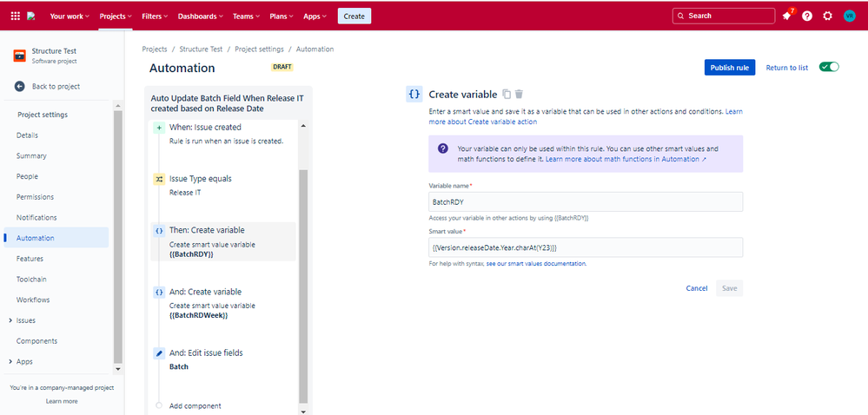Open the settings gear icon

click(827, 16)
